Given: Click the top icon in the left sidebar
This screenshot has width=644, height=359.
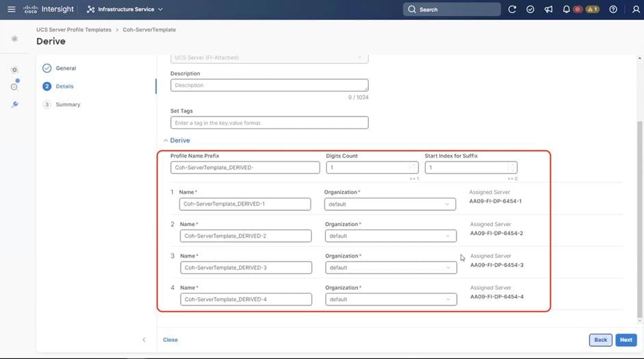Looking at the screenshot, I should coord(14,38).
